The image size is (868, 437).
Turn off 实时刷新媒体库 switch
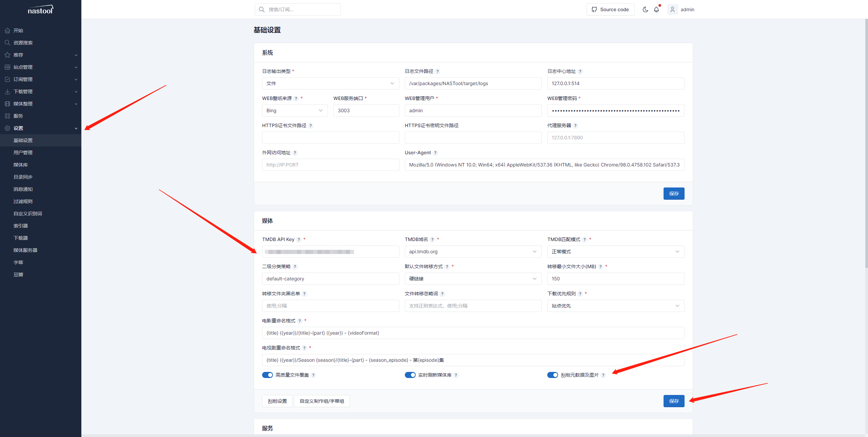tap(410, 375)
